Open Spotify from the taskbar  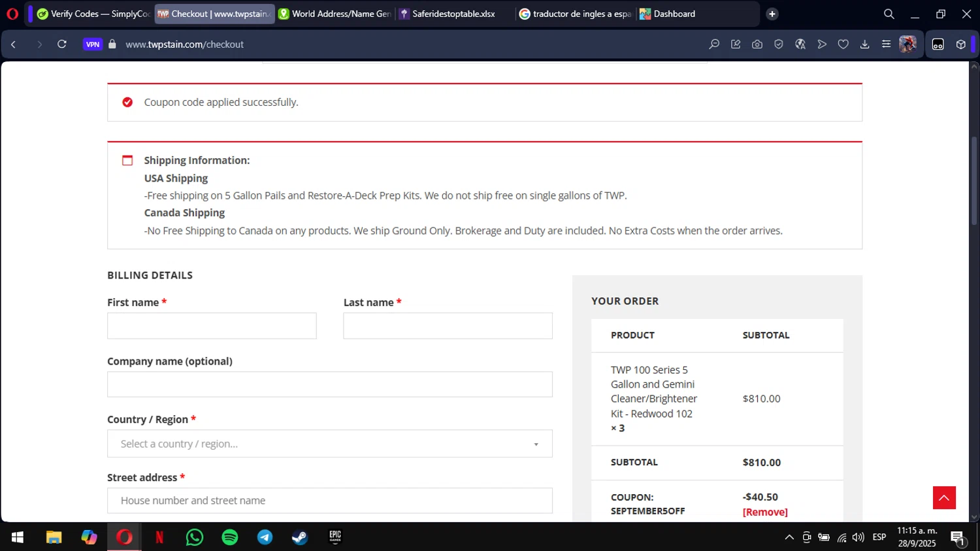tap(229, 537)
